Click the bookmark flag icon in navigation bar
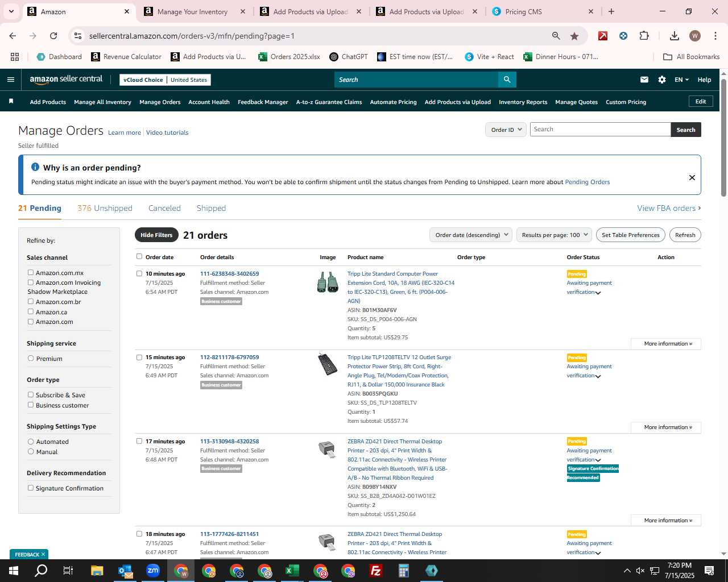Viewport: 728px width, 582px height. coord(11,101)
